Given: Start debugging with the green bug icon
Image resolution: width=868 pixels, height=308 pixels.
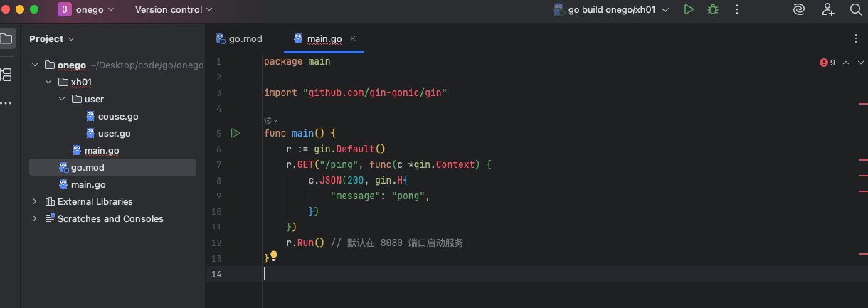Looking at the screenshot, I should pos(712,10).
